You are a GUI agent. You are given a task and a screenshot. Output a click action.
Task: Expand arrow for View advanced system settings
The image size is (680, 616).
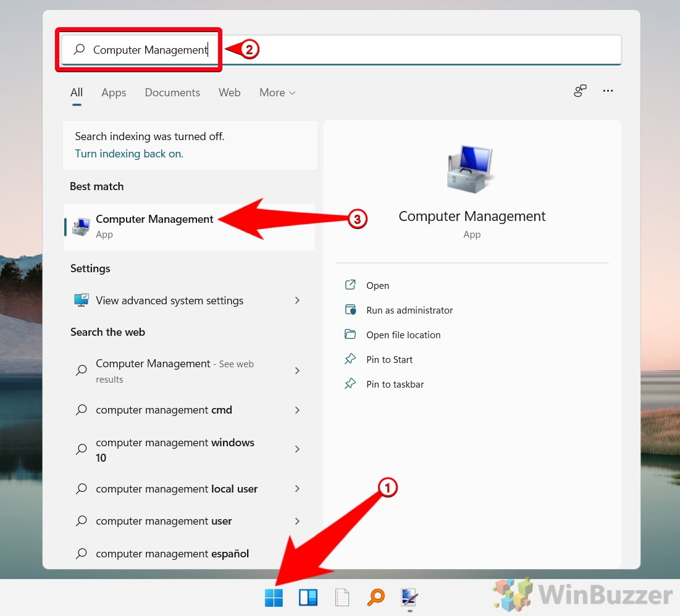pos(297,300)
